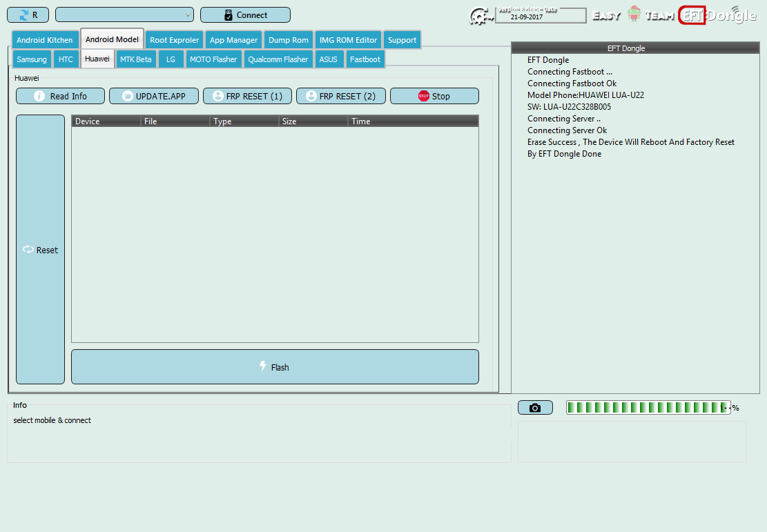Click the FRP RESET (2) button
This screenshot has height=532, width=767.
(x=341, y=97)
